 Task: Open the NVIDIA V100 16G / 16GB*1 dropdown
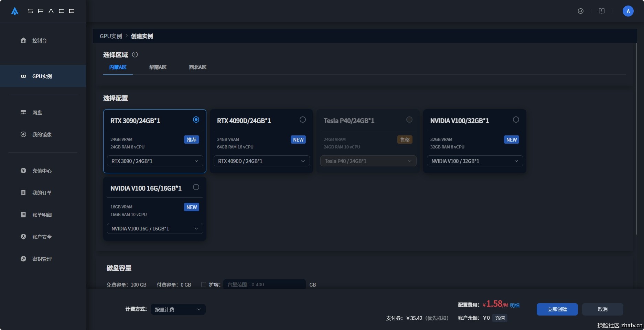click(x=155, y=228)
